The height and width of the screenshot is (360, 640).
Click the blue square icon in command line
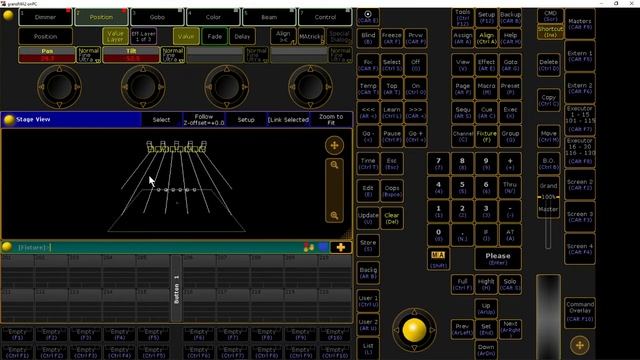click(323, 247)
